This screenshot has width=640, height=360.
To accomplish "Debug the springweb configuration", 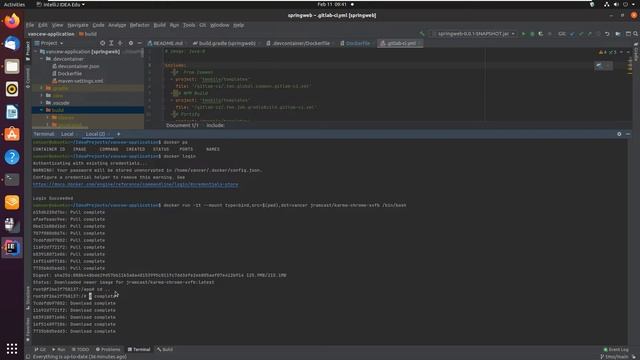I will [532, 34].
